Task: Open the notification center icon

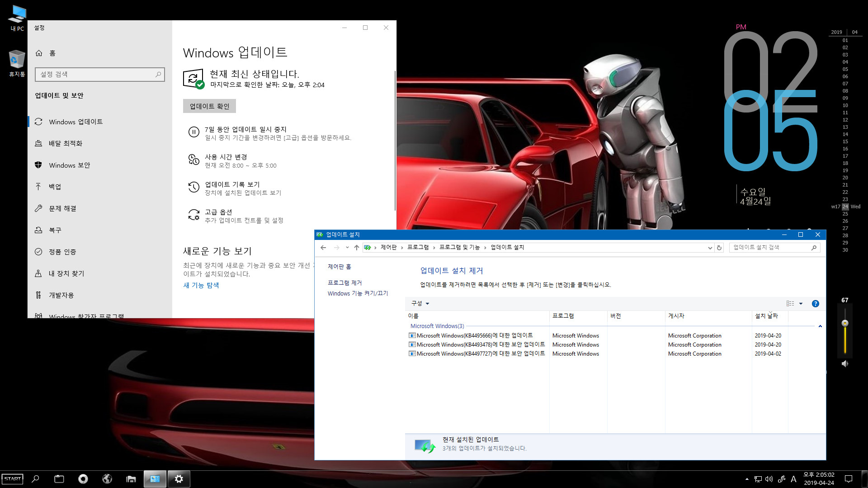Action: point(849,479)
